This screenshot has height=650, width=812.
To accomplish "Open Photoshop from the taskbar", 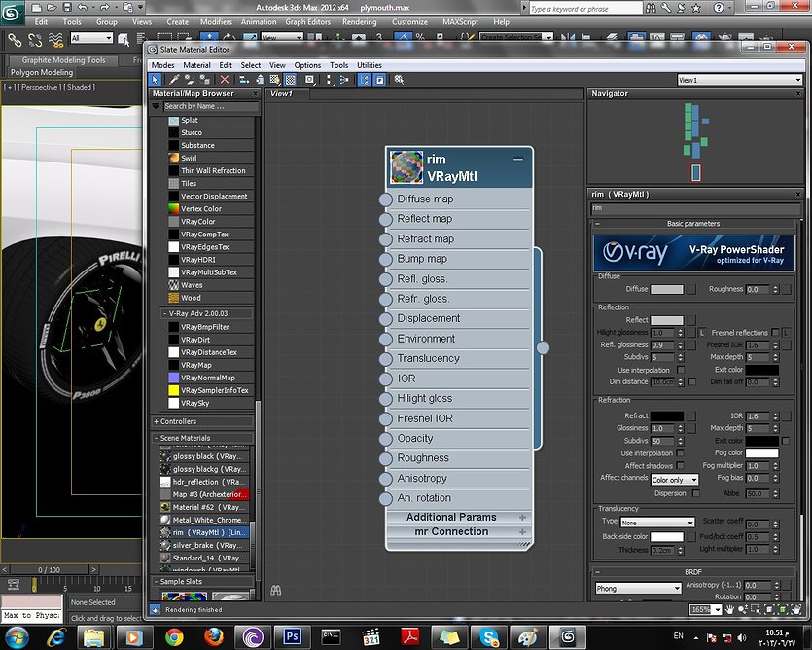I will 290,636.
